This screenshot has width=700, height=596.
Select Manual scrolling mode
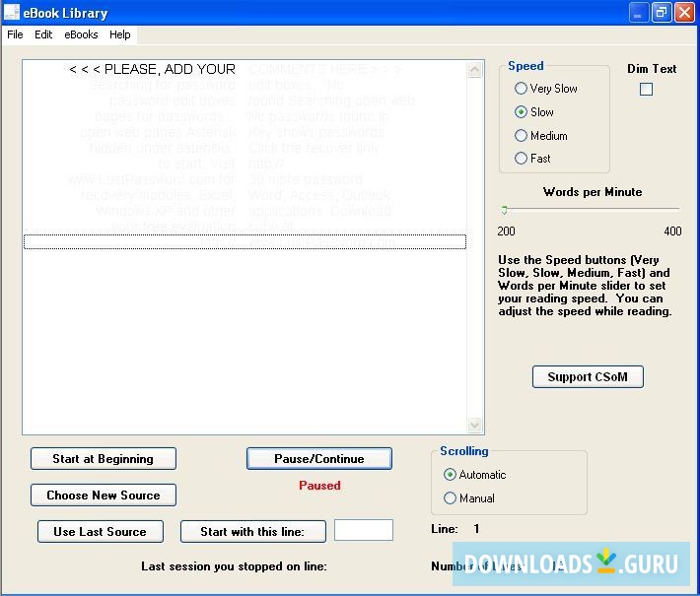point(468,498)
